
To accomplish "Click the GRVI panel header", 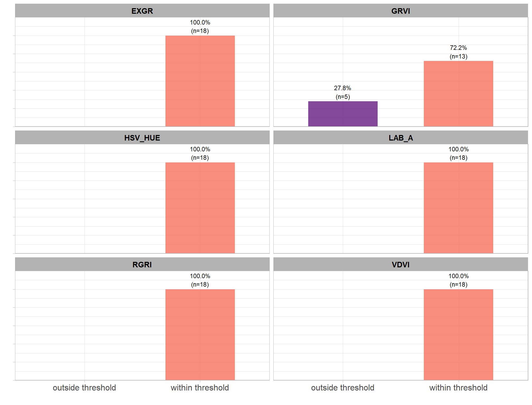I will pyautogui.click(x=400, y=11).
